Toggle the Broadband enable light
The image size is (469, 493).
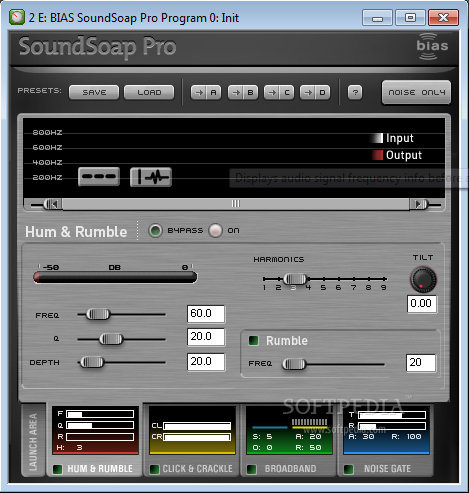251,469
